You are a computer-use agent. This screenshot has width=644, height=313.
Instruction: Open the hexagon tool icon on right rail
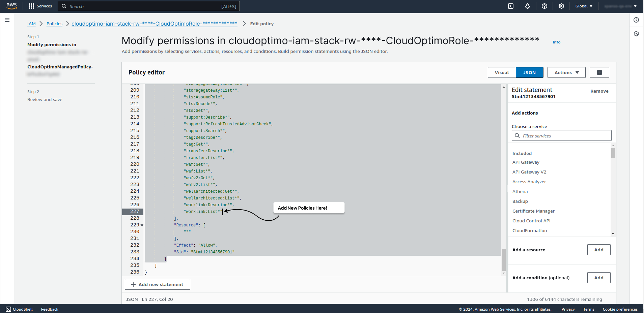[x=636, y=34]
